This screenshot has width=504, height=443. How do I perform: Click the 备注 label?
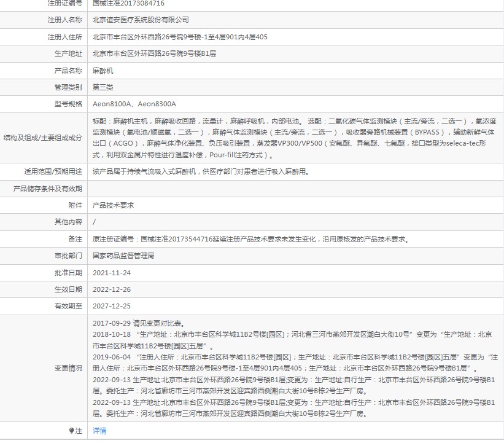click(x=76, y=240)
